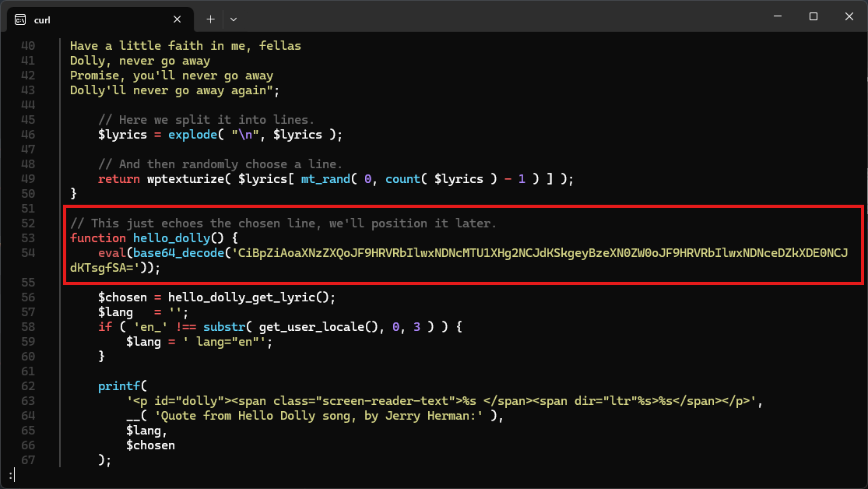868x489 pixels.
Task: Click the 'hello_dolly' function name on line 53
Action: (x=171, y=238)
